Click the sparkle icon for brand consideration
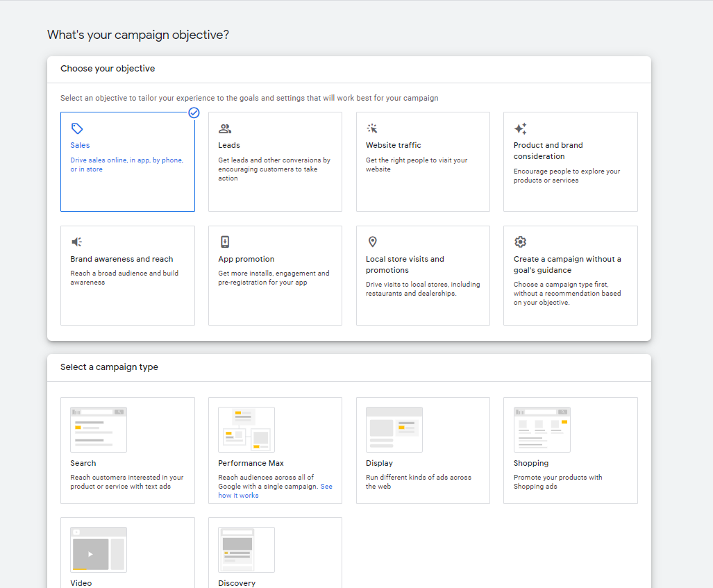The height and width of the screenshot is (588, 713). pyautogui.click(x=520, y=128)
